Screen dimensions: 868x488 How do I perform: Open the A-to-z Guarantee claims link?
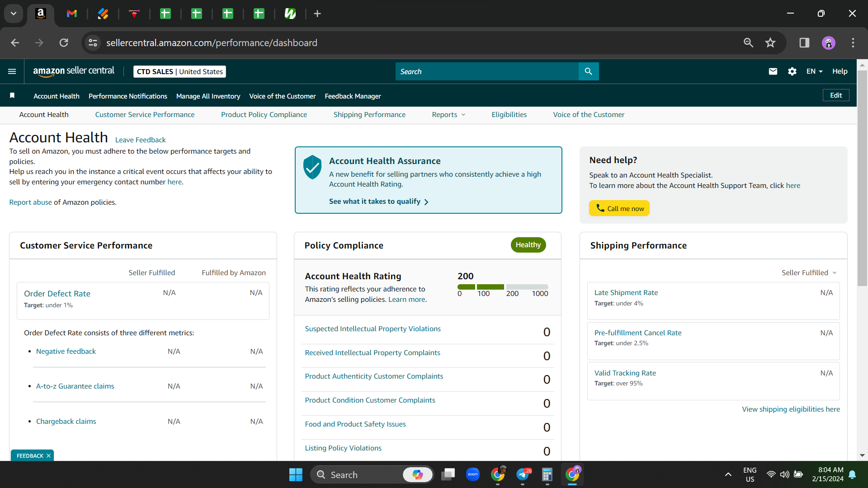(x=75, y=386)
